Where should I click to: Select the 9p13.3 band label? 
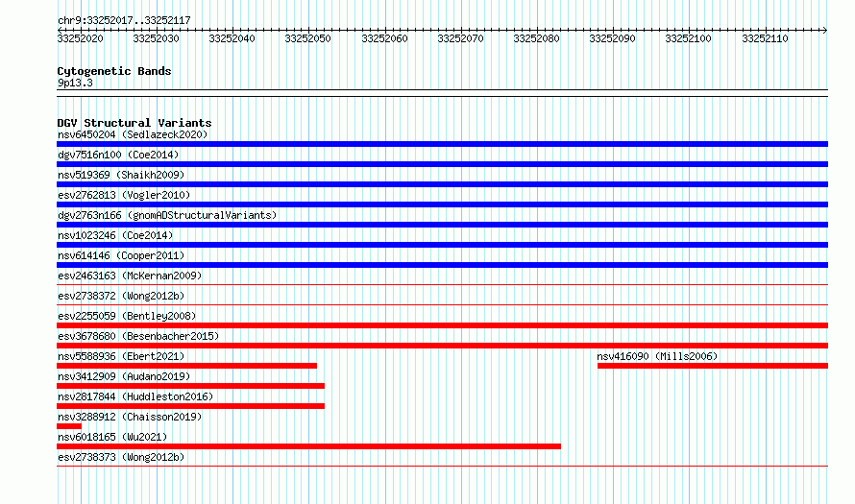[x=75, y=83]
